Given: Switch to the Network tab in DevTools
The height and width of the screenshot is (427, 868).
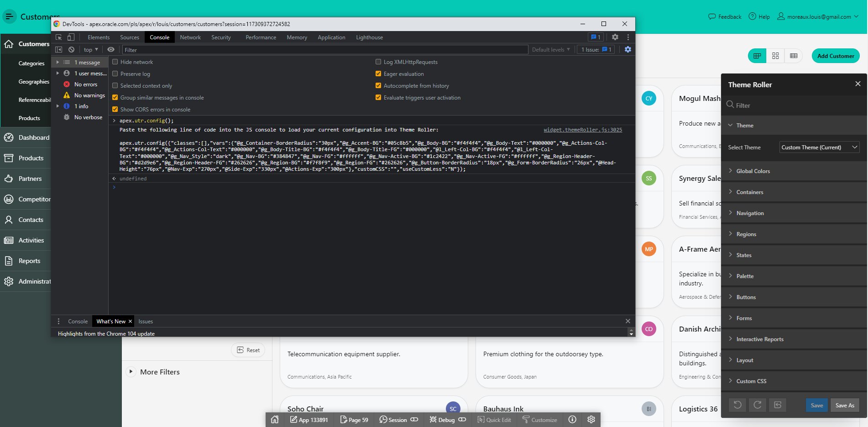Looking at the screenshot, I should tap(190, 37).
